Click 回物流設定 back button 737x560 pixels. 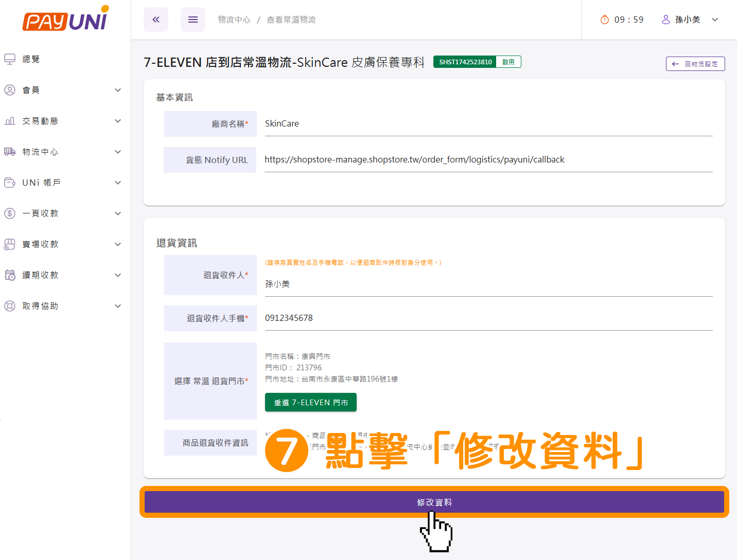(695, 64)
